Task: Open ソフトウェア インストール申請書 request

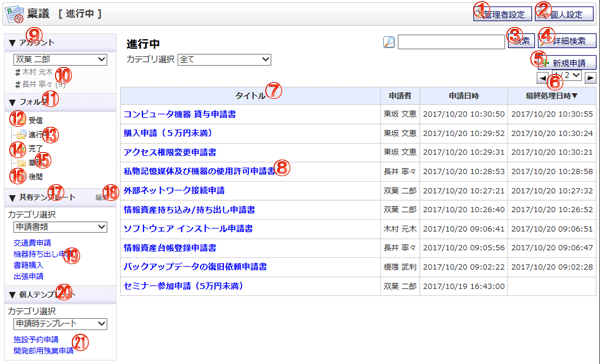Action: [188, 229]
